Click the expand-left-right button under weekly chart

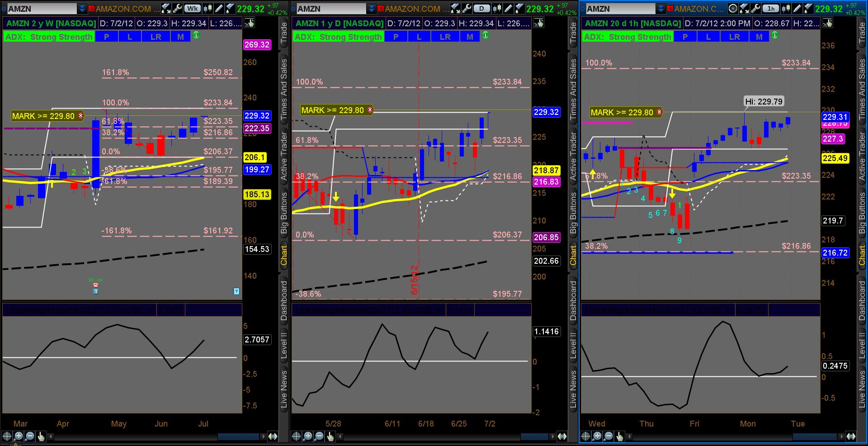click(x=273, y=437)
